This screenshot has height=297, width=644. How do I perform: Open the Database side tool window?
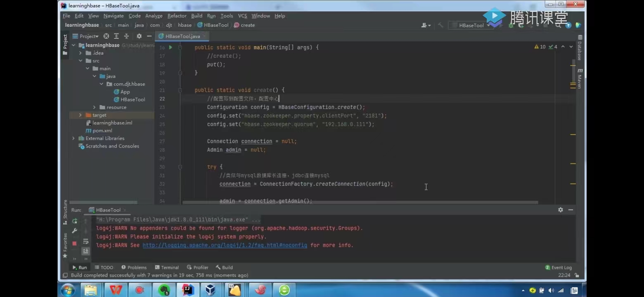[580, 48]
